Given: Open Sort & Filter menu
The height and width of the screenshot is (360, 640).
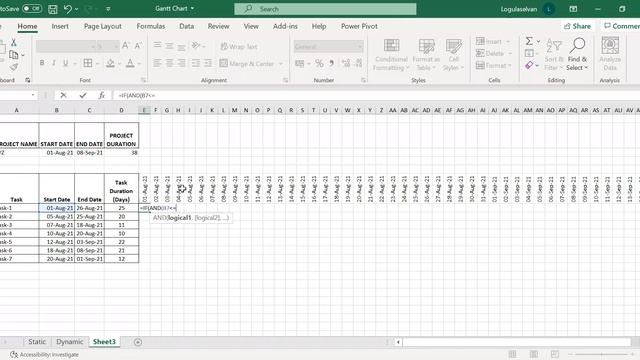Looking at the screenshot, I should (x=554, y=55).
